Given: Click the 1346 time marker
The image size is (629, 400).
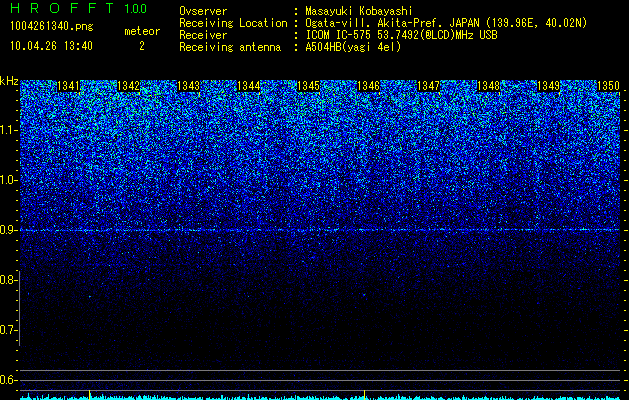Looking at the screenshot, I should 368,86.
